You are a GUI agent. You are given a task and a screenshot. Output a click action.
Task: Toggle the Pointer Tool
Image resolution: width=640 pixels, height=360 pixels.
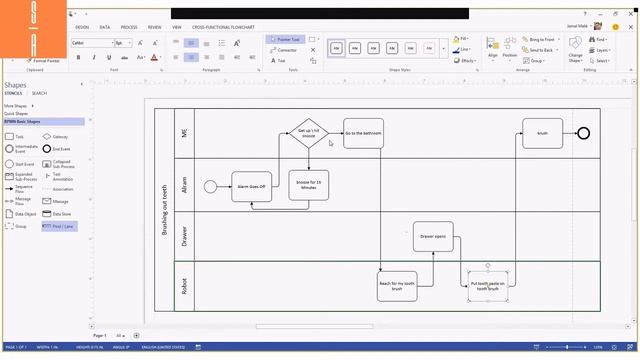(x=285, y=39)
